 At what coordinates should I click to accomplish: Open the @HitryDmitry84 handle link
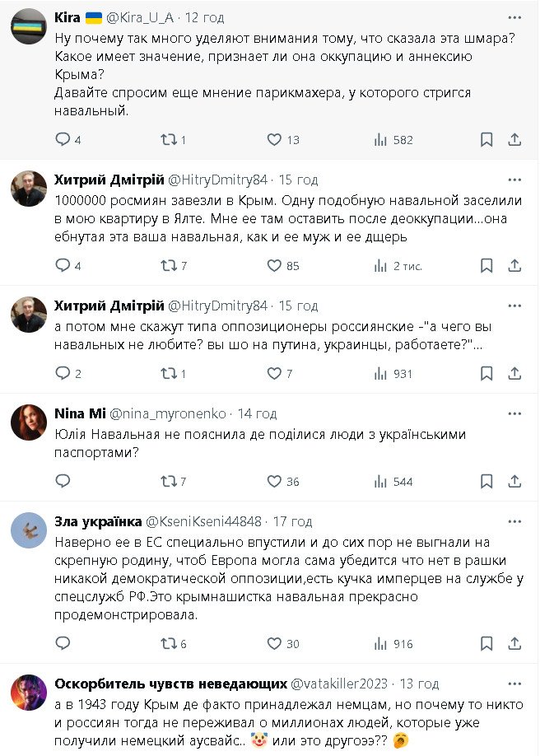[218, 180]
